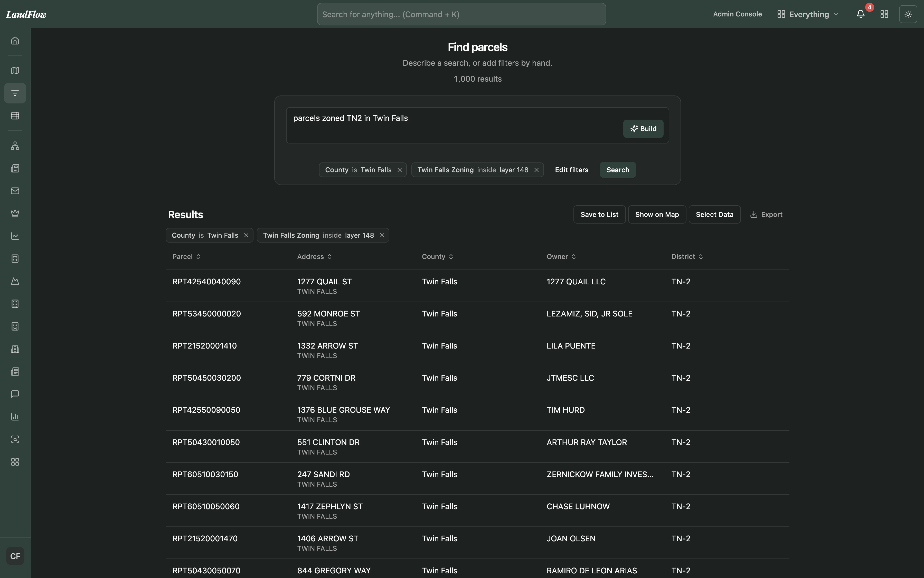This screenshot has height=578, width=924.
Task: Sort by the Owner column
Action: (561, 256)
